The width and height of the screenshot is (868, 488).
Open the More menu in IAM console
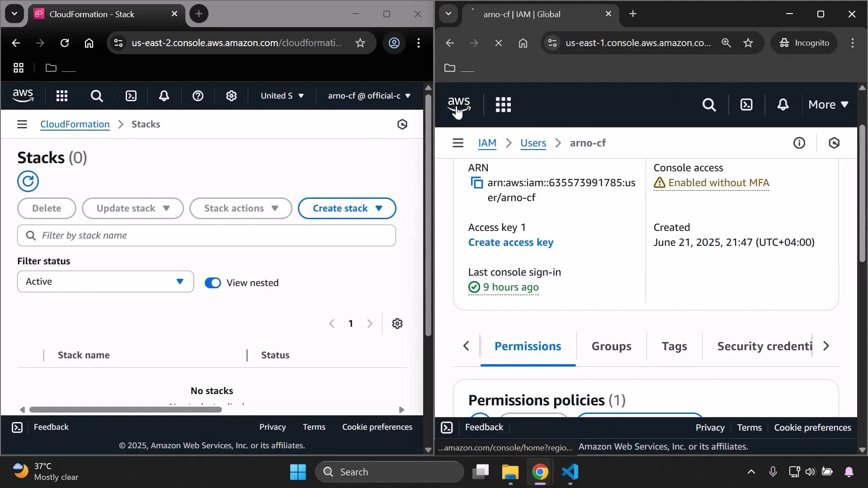click(828, 104)
